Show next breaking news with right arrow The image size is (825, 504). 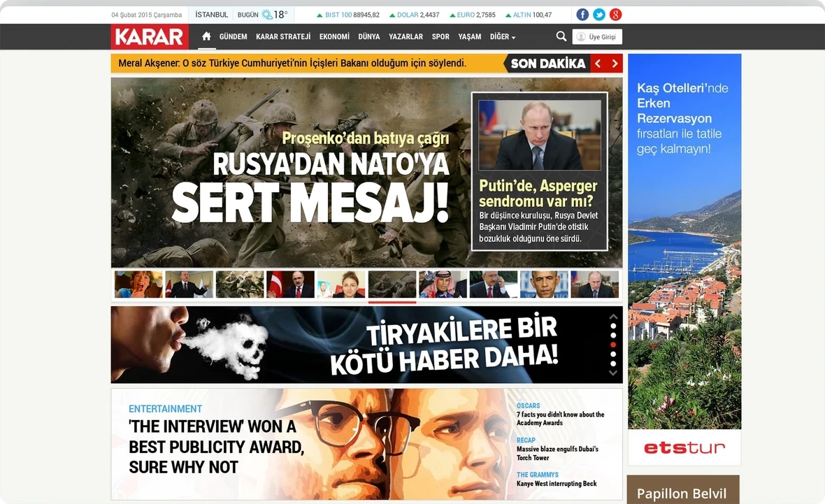pos(615,64)
